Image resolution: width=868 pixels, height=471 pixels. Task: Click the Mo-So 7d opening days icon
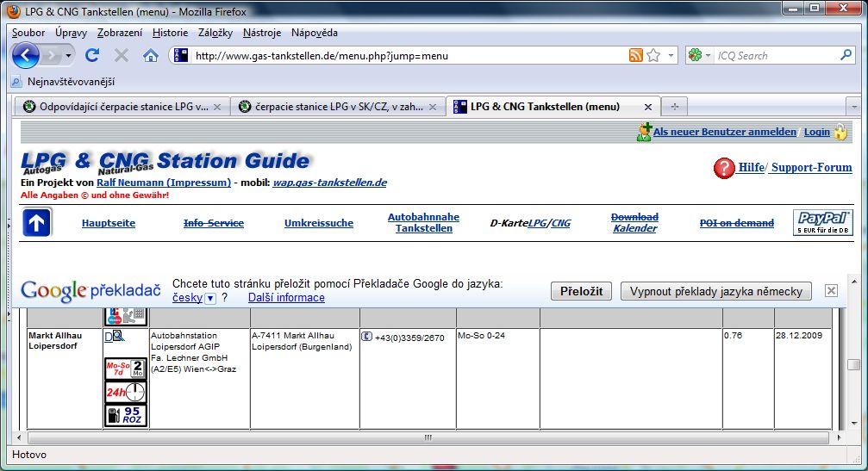click(126, 369)
